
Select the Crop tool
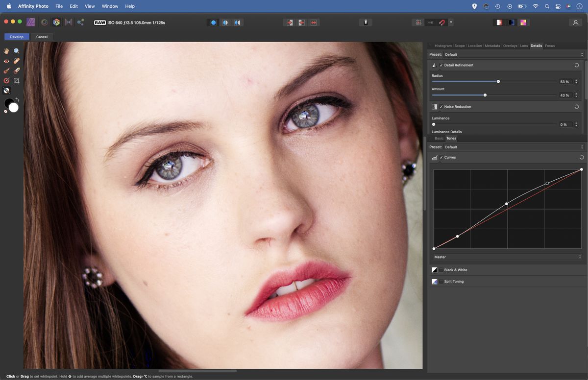coord(16,80)
